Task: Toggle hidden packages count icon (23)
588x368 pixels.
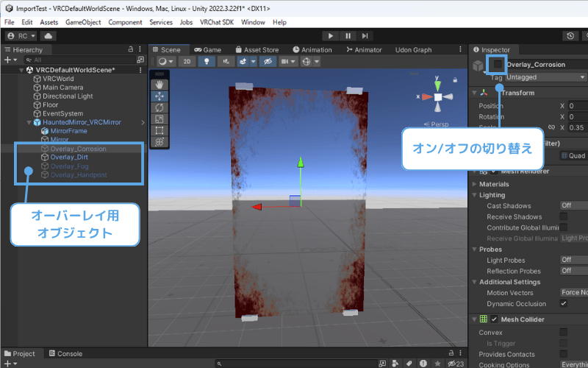Action: coord(456,364)
